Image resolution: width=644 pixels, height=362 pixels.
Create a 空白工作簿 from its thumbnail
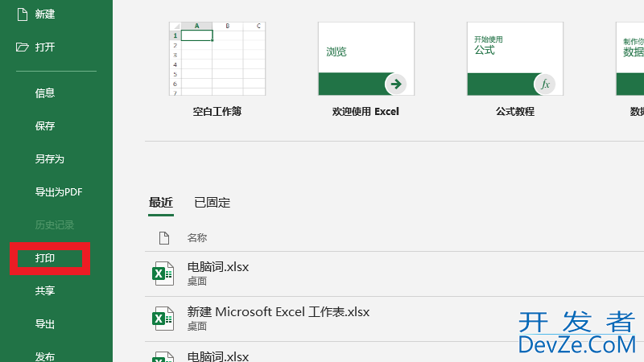217,59
